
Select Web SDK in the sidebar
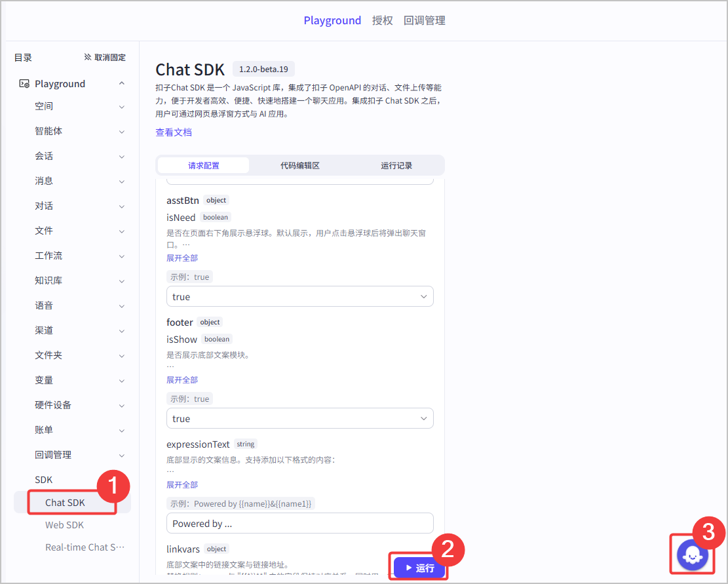pos(64,525)
